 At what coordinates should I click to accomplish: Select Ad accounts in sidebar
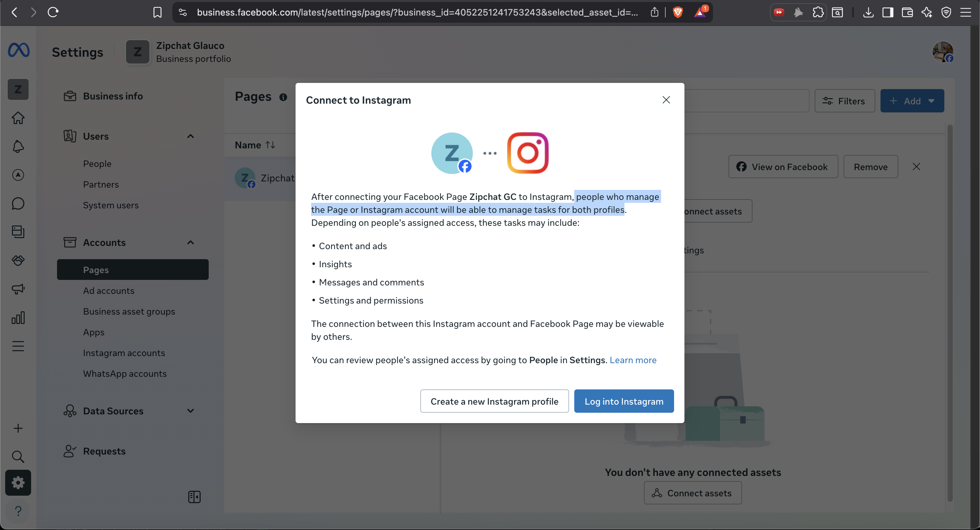tap(109, 291)
